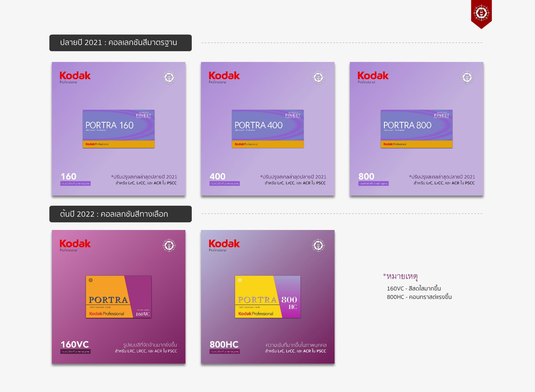Click the Kodak Professional logo on the 160VC card
Viewport: 535px width, 392px height.
click(x=75, y=246)
